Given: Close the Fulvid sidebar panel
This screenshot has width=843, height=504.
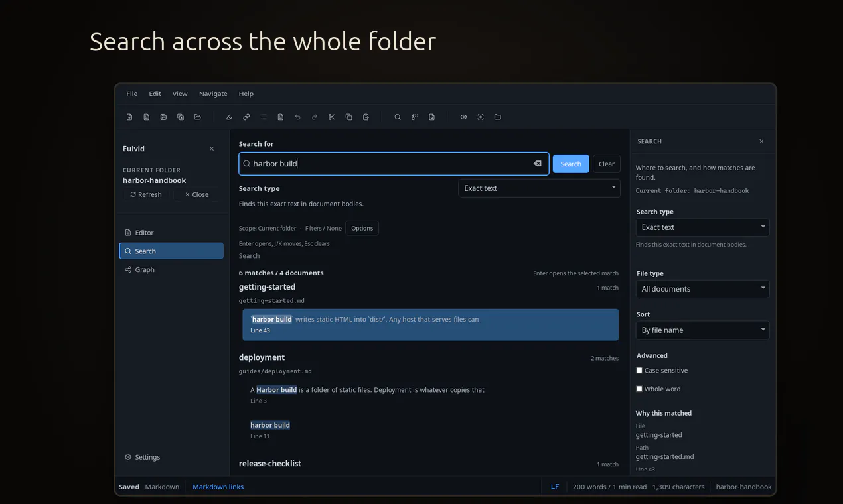Looking at the screenshot, I should [x=212, y=149].
